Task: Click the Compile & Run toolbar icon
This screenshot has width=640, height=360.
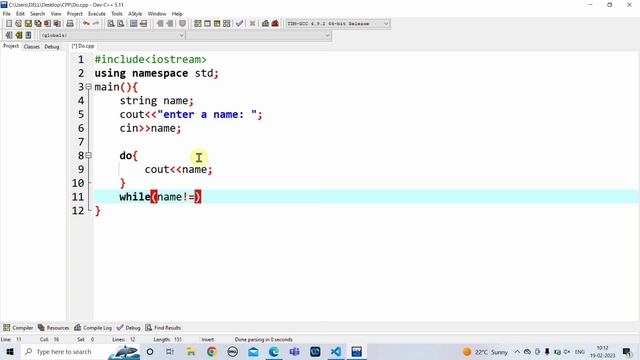Action: click(217, 24)
